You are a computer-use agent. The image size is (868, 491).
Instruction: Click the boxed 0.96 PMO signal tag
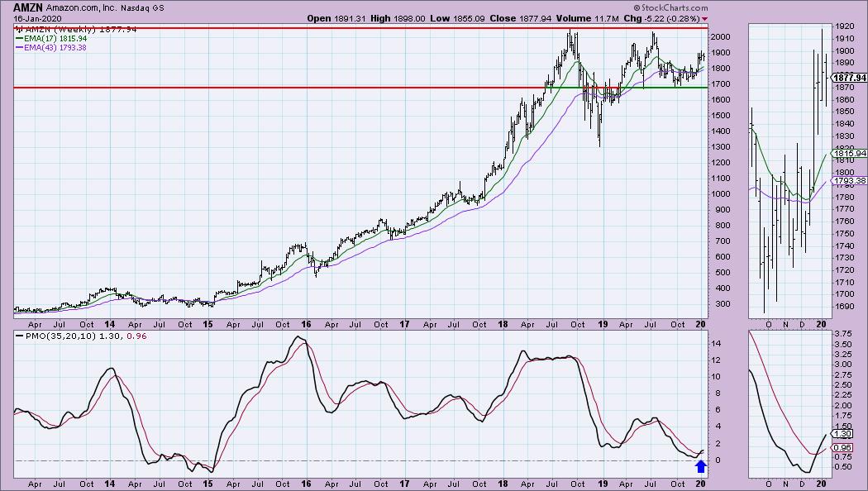(842, 448)
